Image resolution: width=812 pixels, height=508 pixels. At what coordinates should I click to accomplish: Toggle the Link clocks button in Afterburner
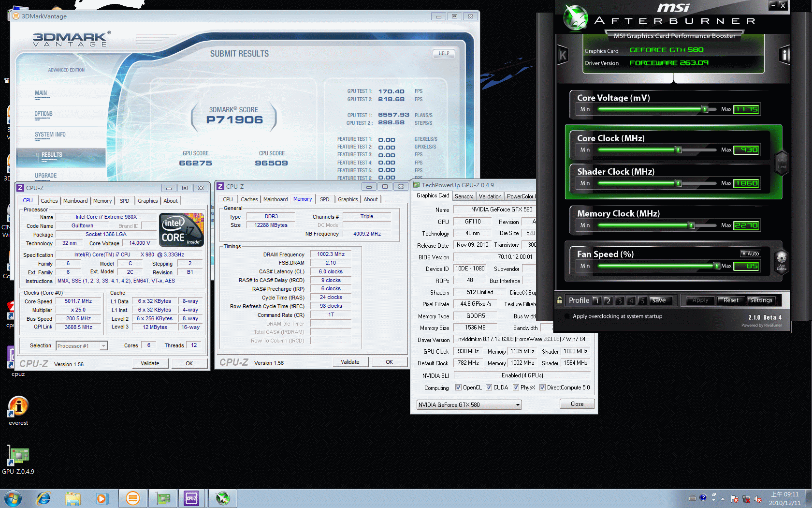782,162
